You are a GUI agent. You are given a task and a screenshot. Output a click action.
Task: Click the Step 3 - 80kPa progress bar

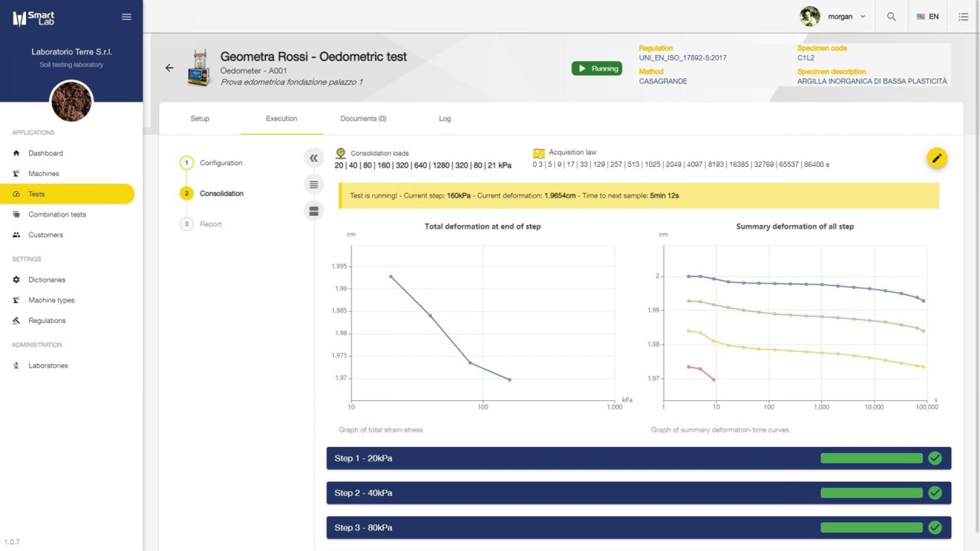tap(871, 528)
